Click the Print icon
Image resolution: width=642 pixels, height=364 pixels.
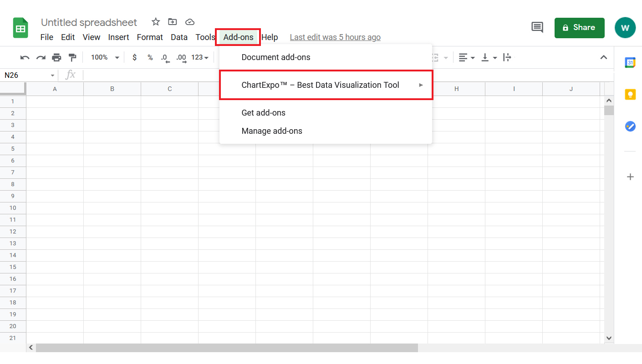(x=56, y=57)
